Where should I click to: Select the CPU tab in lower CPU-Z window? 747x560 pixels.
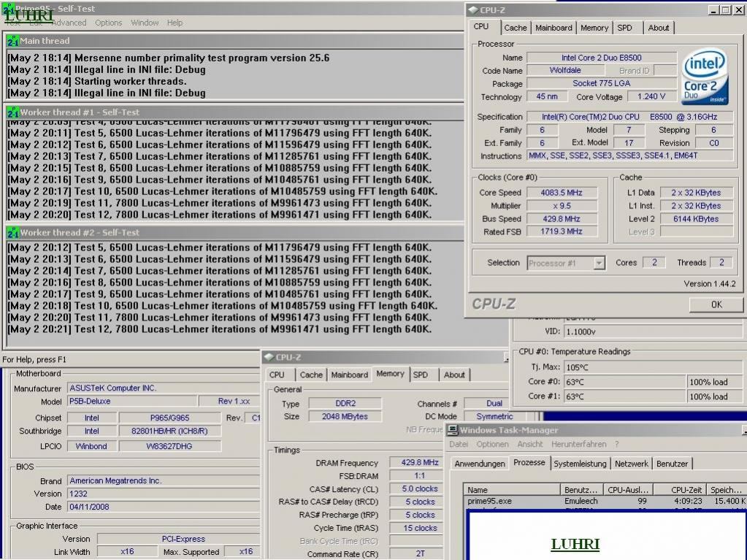[x=277, y=375]
